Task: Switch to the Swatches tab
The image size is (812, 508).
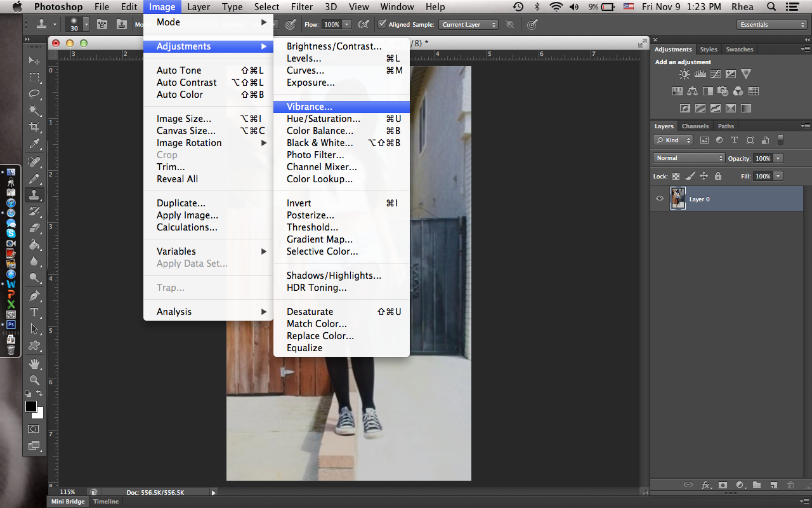Action: 740,50
